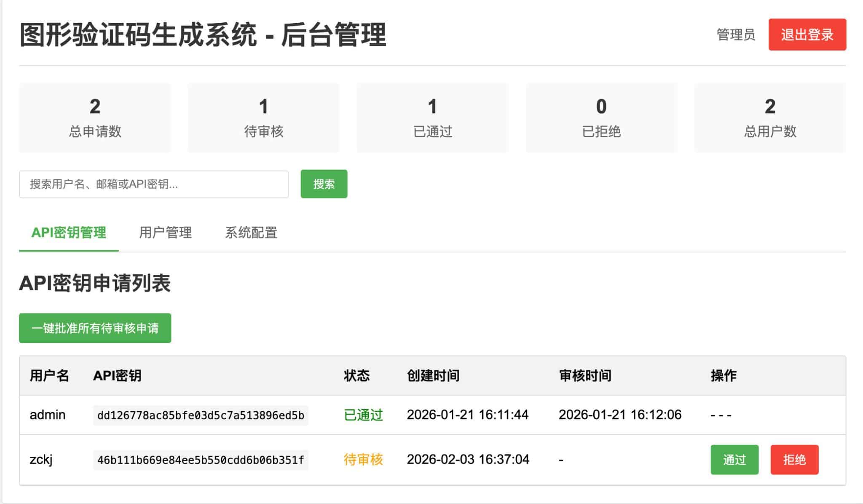
Task: Select the 待审核 statistics card
Action: click(x=263, y=118)
